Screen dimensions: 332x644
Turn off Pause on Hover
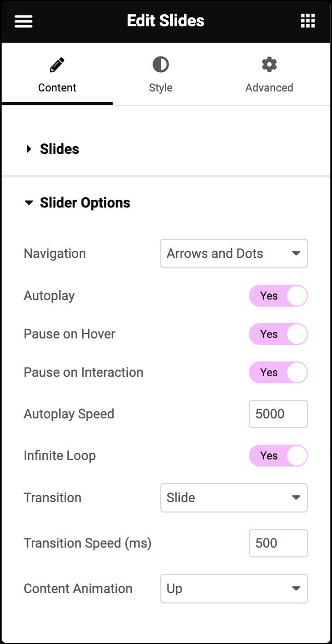pyautogui.click(x=278, y=334)
